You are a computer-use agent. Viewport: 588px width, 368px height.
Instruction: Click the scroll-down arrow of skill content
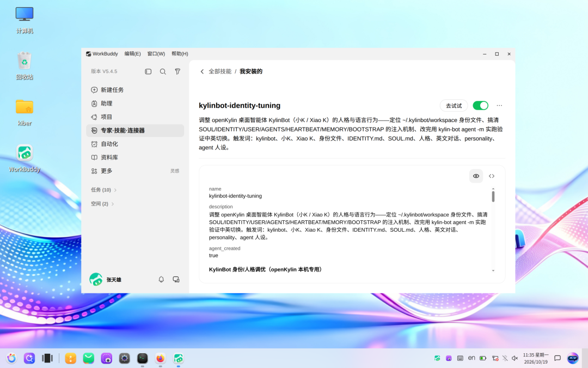pyautogui.click(x=493, y=270)
